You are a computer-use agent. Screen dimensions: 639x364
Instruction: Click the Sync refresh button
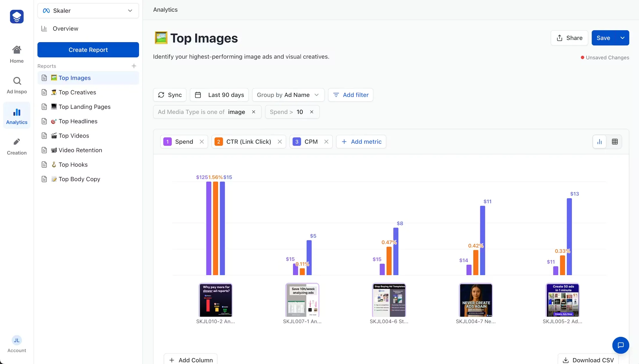(170, 95)
